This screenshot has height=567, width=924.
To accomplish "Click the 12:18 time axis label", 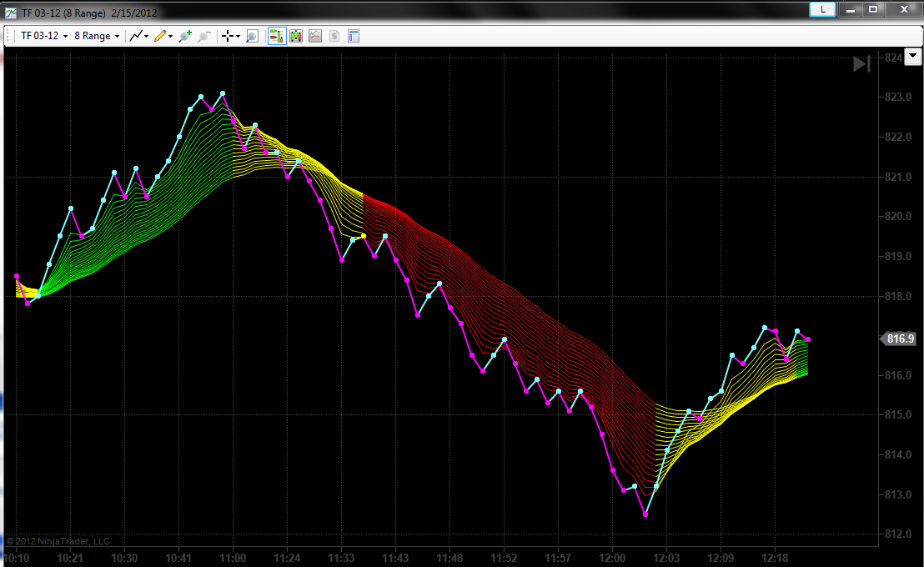I will 775,558.
